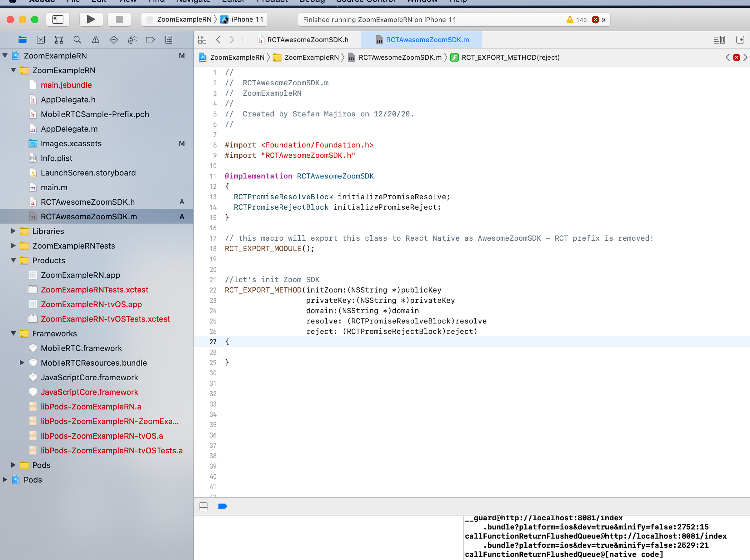This screenshot has width=750, height=560.
Task: Open the Breakpoint navigator icon
Action: (x=150, y=40)
